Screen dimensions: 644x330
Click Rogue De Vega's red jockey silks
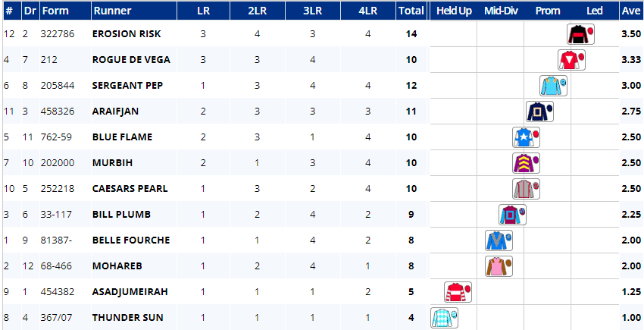point(569,60)
